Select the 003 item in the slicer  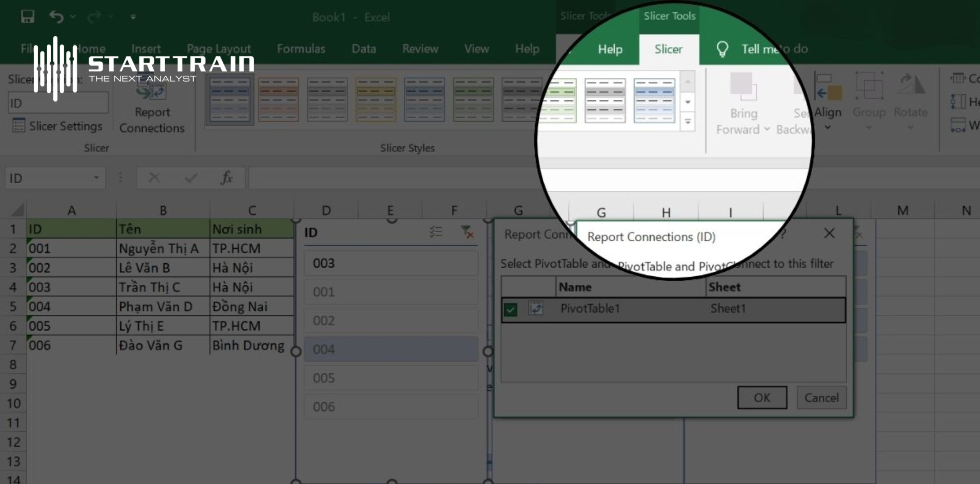[391, 263]
